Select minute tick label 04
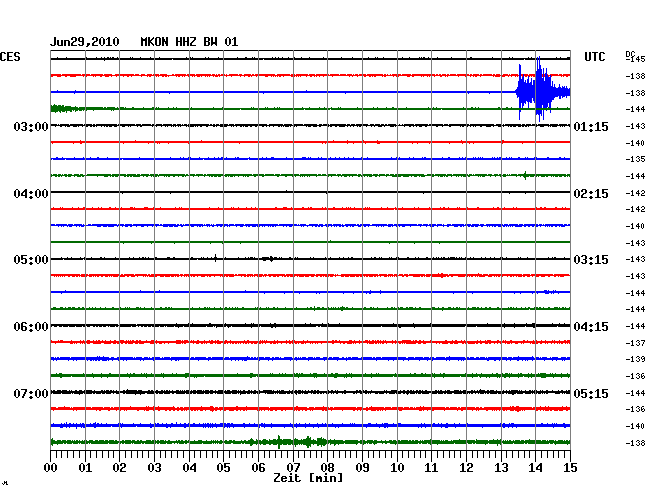Image resolution: width=650 pixels, height=494 pixels. point(189,467)
